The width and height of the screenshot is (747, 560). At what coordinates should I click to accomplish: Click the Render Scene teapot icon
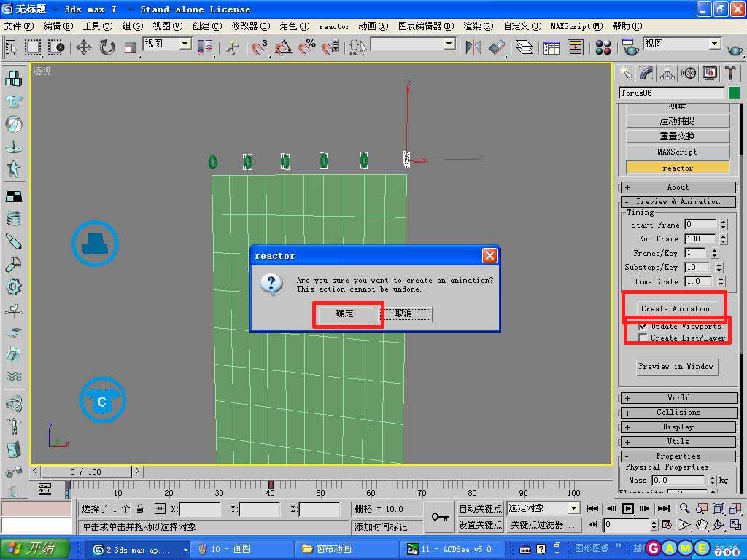click(630, 47)
